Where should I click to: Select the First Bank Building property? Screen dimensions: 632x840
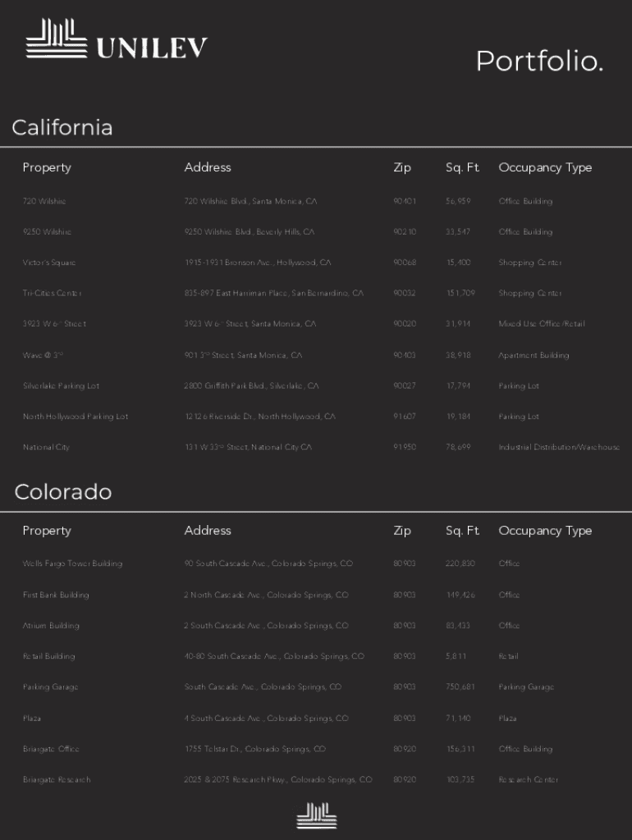[56, 595]
